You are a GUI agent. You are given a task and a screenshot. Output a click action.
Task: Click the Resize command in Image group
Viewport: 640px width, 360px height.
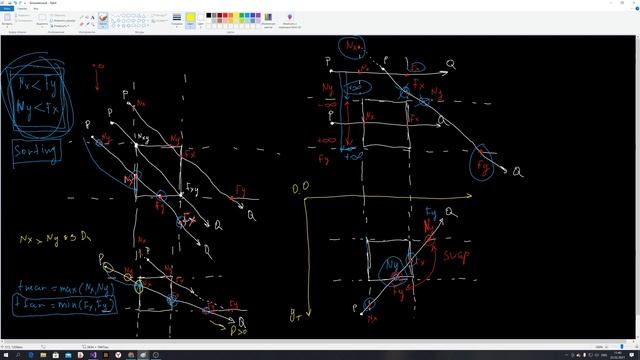[x=62, y=20]
